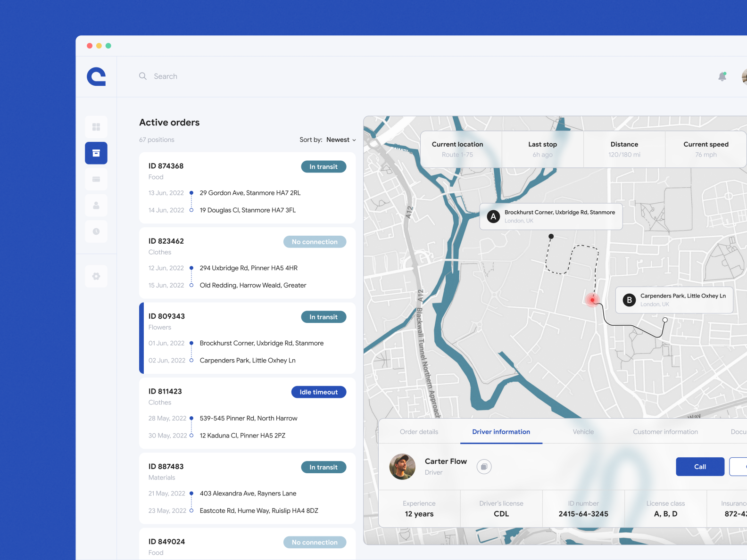
Task: Switch to the Order details tab
Action: [419, 432]
